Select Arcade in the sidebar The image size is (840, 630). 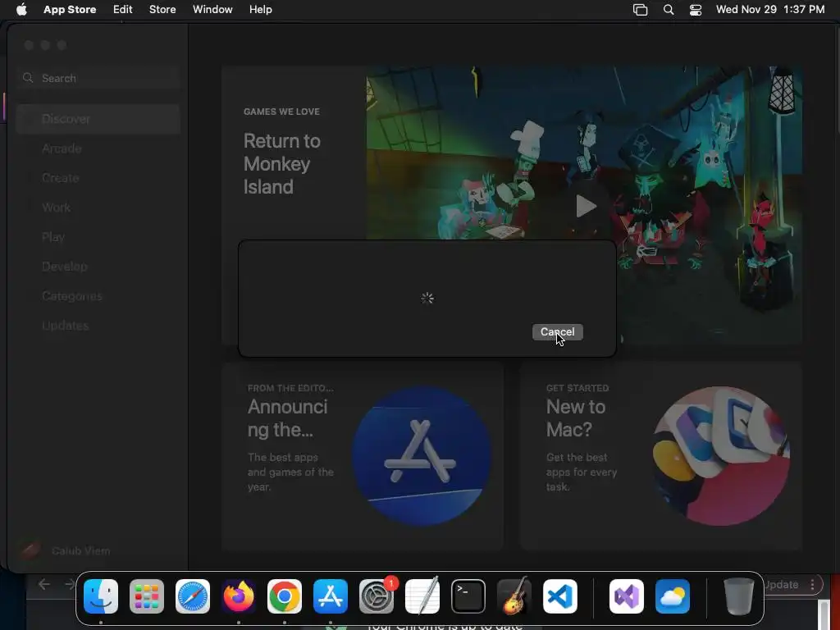pos(98,148)
